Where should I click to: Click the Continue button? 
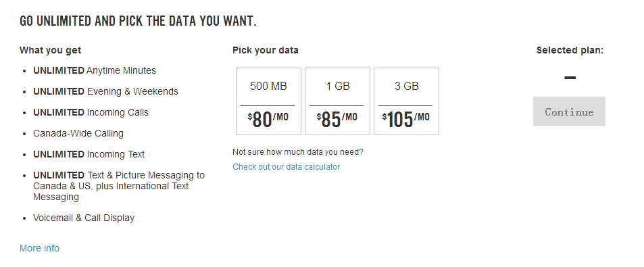click(569, 112)
